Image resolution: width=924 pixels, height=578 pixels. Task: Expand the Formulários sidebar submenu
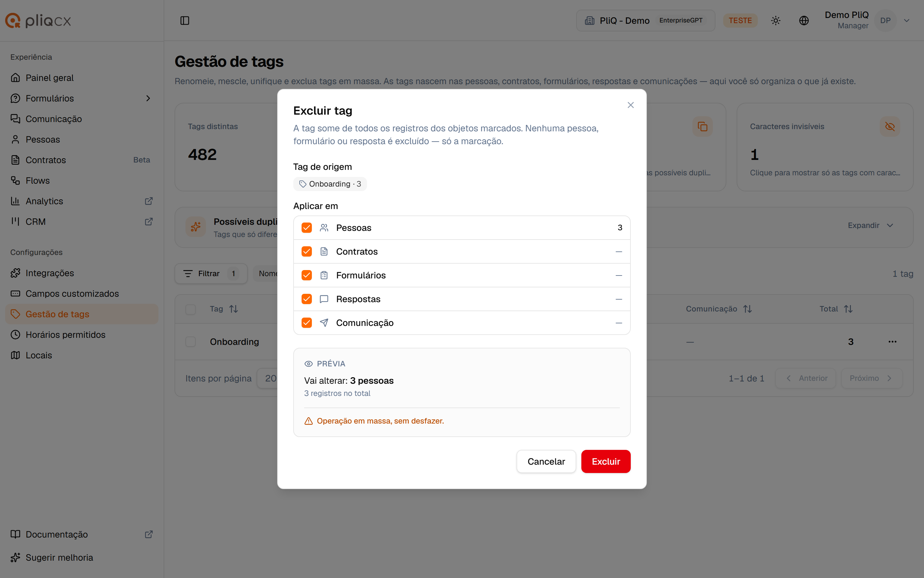click(x=148, y=99)
